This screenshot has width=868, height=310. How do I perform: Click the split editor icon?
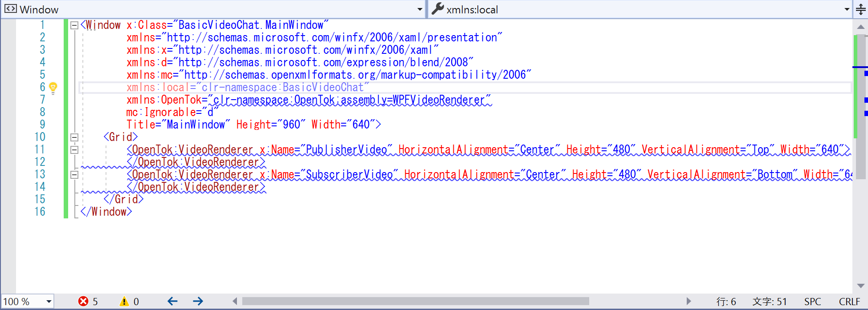point(861,9)
